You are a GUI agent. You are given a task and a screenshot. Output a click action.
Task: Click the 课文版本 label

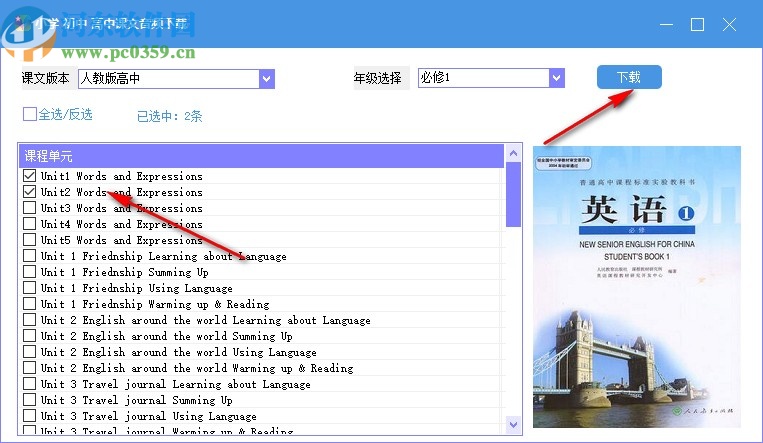(x=46, y=78)
